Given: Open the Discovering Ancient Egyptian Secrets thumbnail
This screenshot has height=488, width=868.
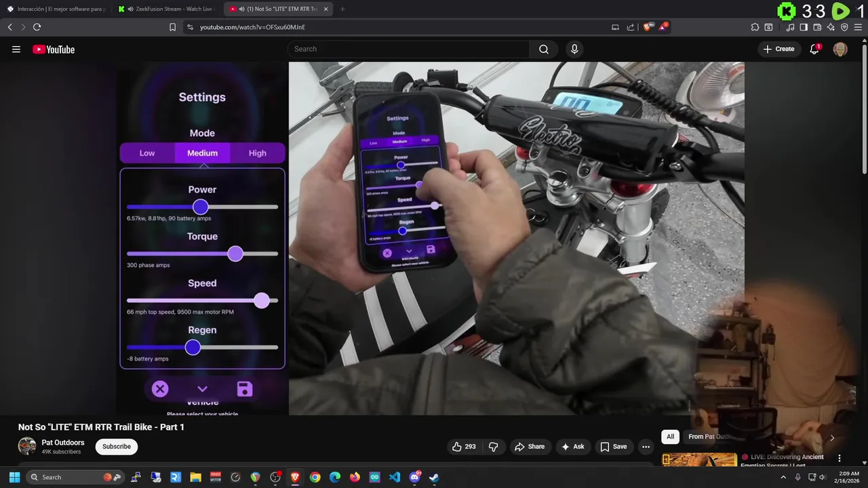Looking at the screenshot, I should [699, 460].
